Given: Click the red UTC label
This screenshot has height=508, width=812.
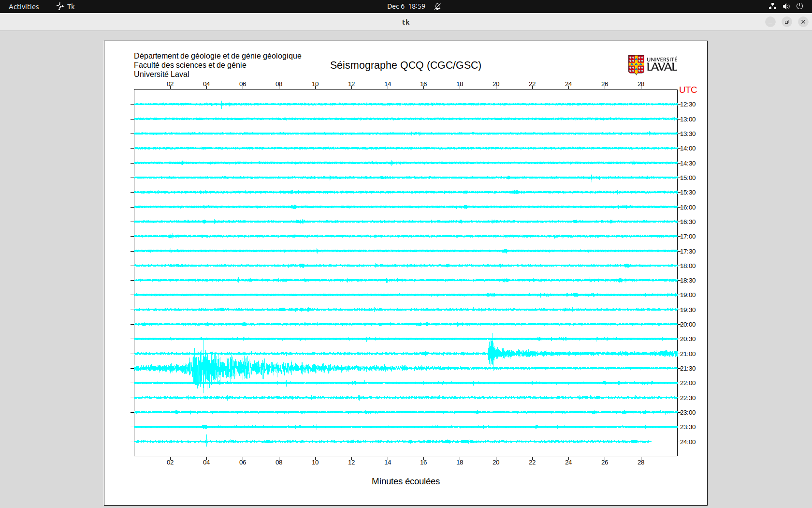Looking at the screenshot, I should [x=688, y=90].
